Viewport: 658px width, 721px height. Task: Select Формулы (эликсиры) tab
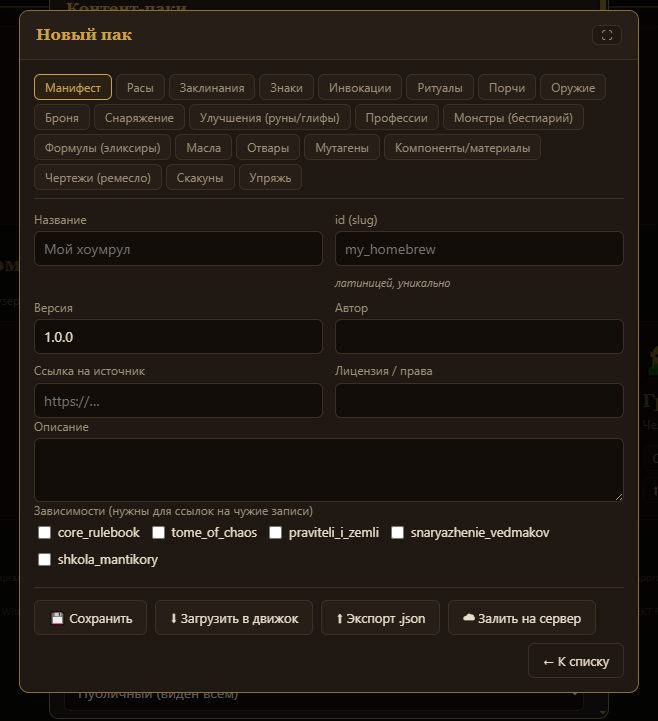(102, 147)
